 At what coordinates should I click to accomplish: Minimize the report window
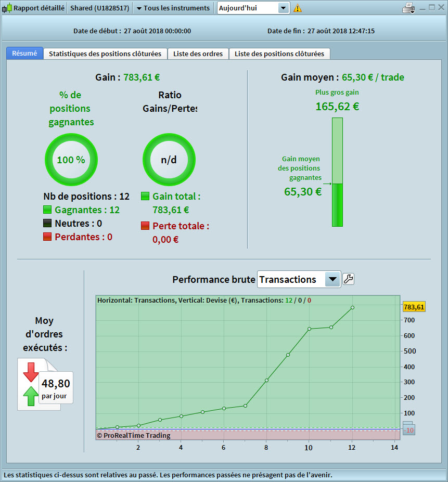tap(423, 9)
